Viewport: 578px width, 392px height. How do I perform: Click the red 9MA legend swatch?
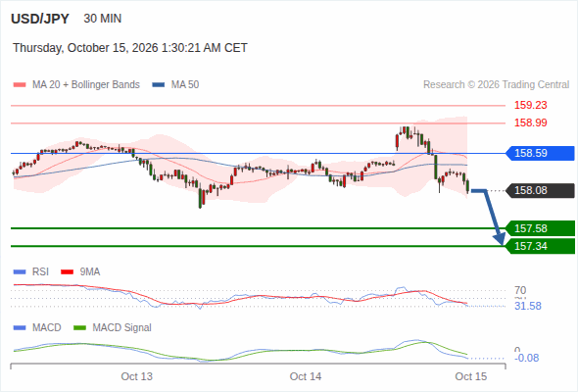[67, 272]
